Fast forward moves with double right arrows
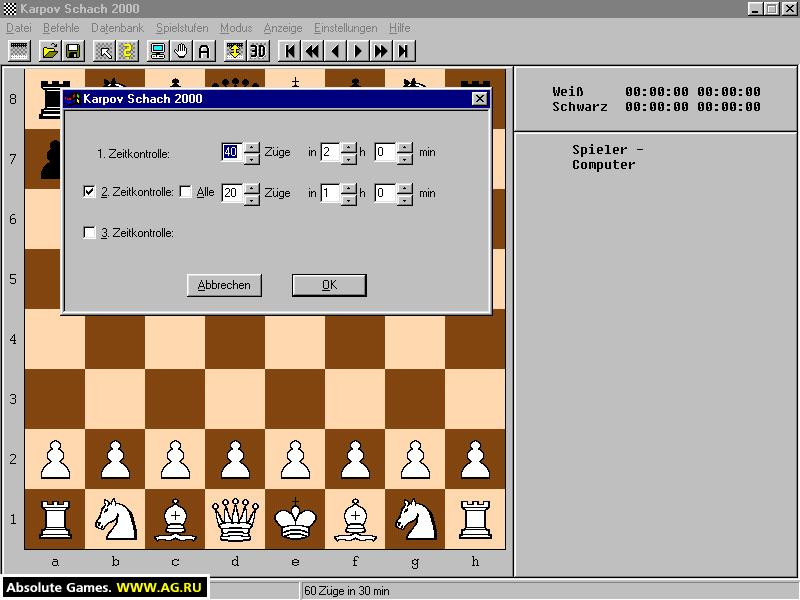 [381, 51]
